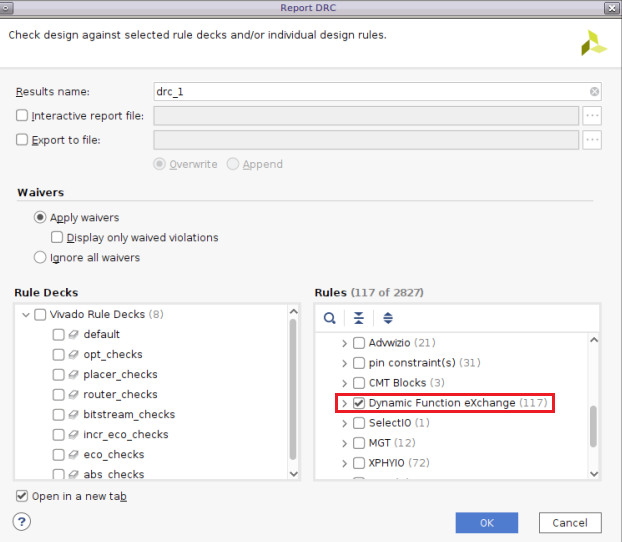The image size is (622, 542).
Task: Click the eraser icon beside incr_eco_checks
Action: pos(73,434)
